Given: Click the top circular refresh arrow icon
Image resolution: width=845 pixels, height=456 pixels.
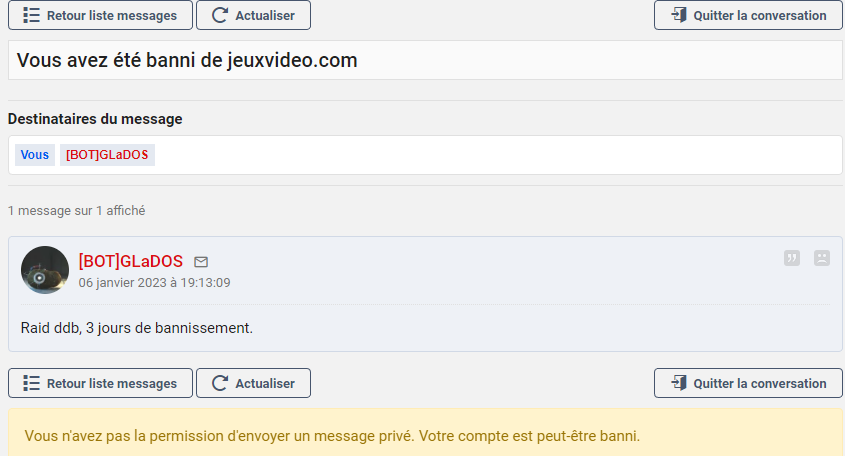Looking at the screenshot, I should pyautogui.click(x=220, y=16).
